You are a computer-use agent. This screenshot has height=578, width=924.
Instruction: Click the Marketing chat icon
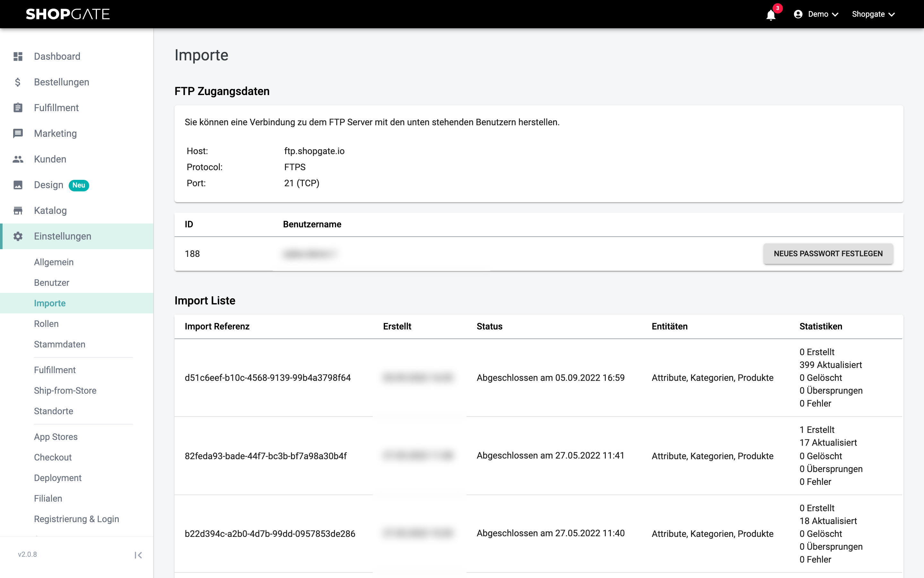(x=18, y=133)
